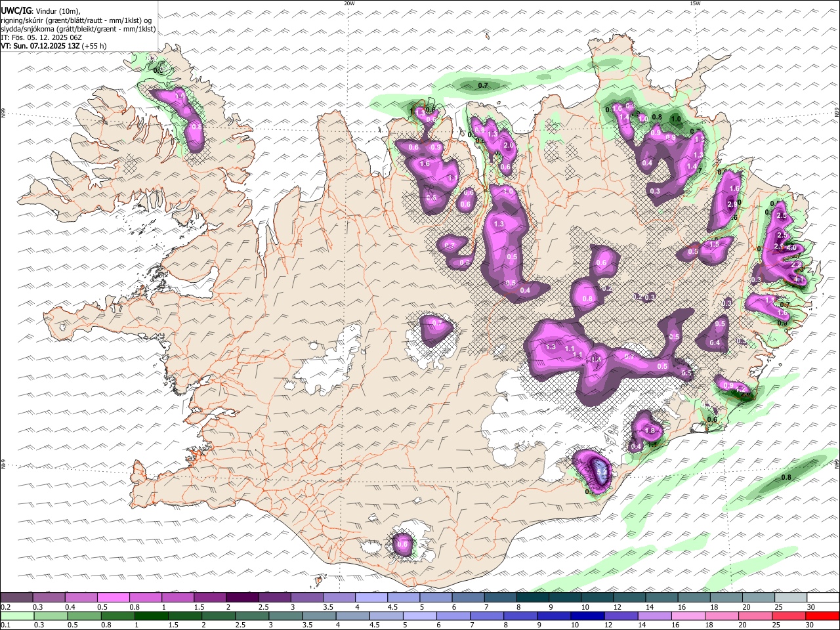This screenshot has width=840, height=630.
Task: Click the '0.7' value in the northern offshore green patch
Action: [483, 86]
